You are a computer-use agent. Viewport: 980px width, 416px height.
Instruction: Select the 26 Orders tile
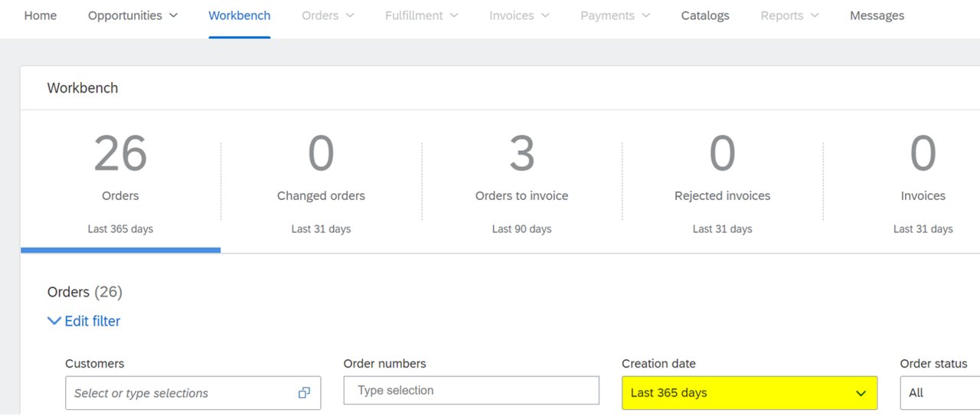pos(120,183)
